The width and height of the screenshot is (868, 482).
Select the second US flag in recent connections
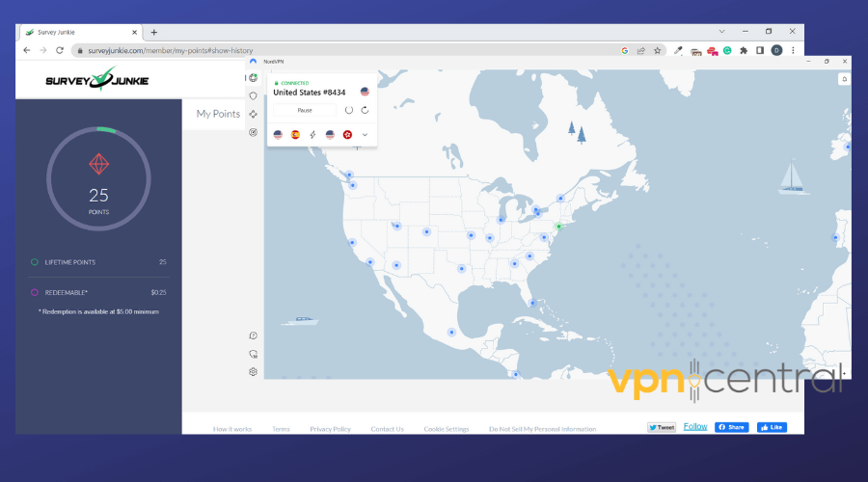[330, 134]
